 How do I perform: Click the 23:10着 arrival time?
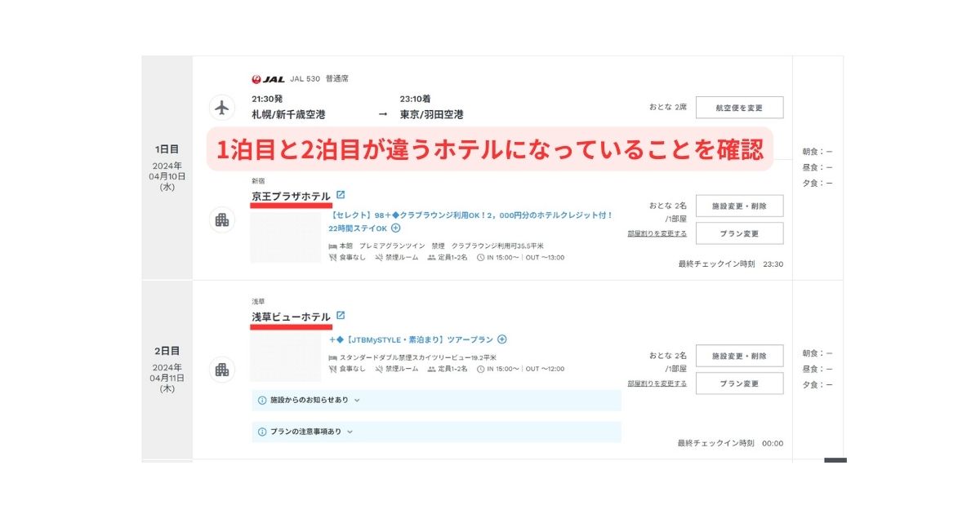[415, 99]
